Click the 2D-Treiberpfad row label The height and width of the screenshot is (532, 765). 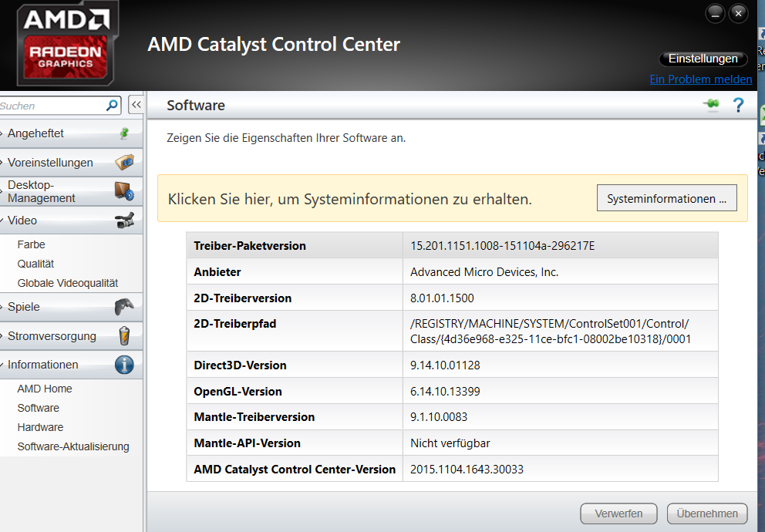coord(234,324)
